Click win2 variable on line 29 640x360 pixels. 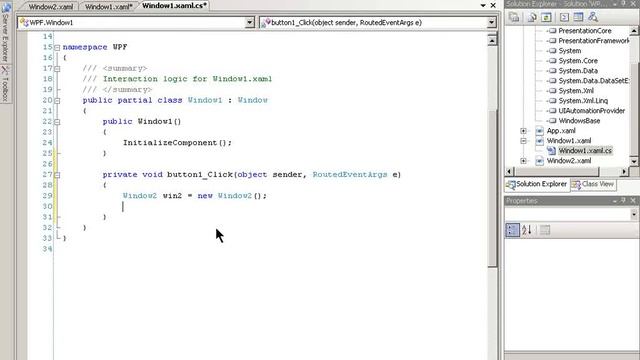[172, 196]
